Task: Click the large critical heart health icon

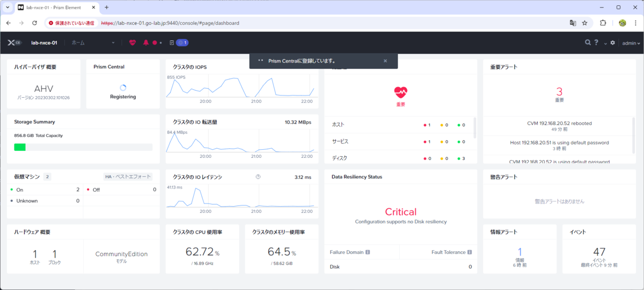Action: point(401,92)
